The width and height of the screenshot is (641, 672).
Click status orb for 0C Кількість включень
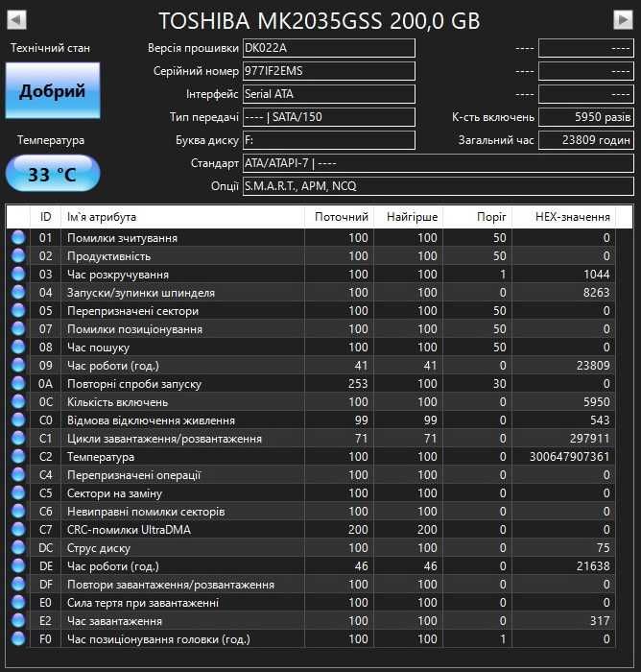pos(18,401)
